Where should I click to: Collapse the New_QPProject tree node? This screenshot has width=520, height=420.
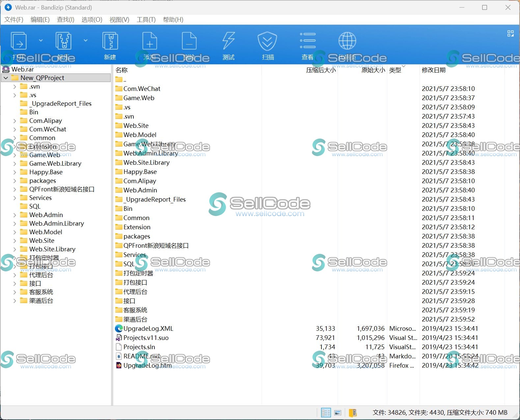tap(6, 78)
